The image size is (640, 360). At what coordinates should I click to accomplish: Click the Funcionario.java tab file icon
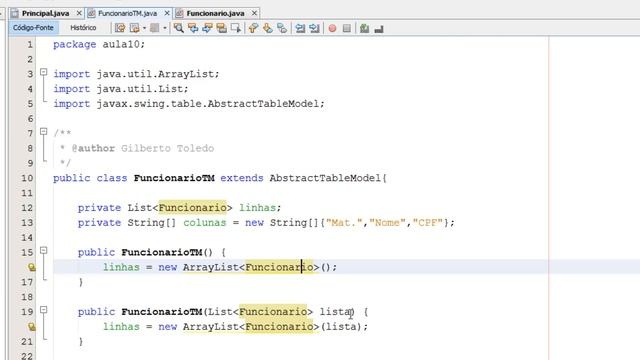pos(179,13)
